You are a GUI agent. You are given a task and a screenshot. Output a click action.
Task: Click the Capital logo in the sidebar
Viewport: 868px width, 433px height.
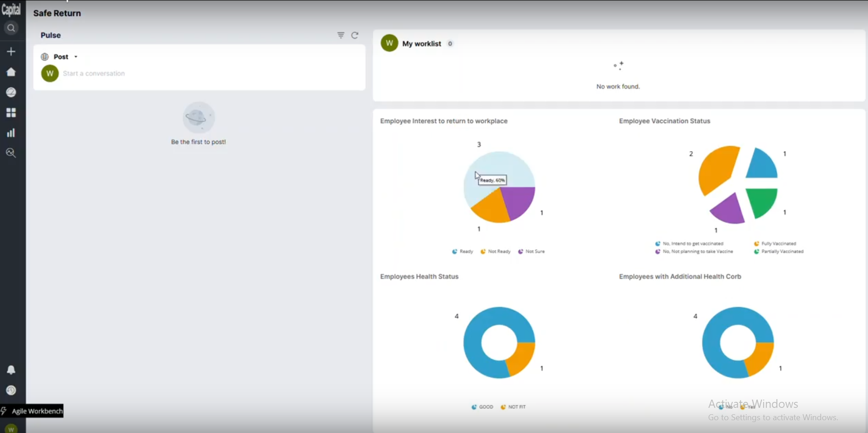(x=11, y=10)
